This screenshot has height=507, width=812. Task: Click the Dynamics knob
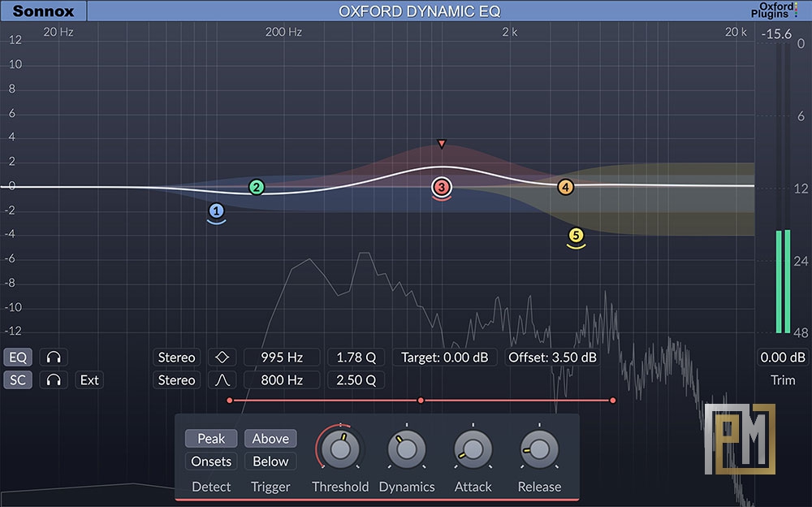407,449
